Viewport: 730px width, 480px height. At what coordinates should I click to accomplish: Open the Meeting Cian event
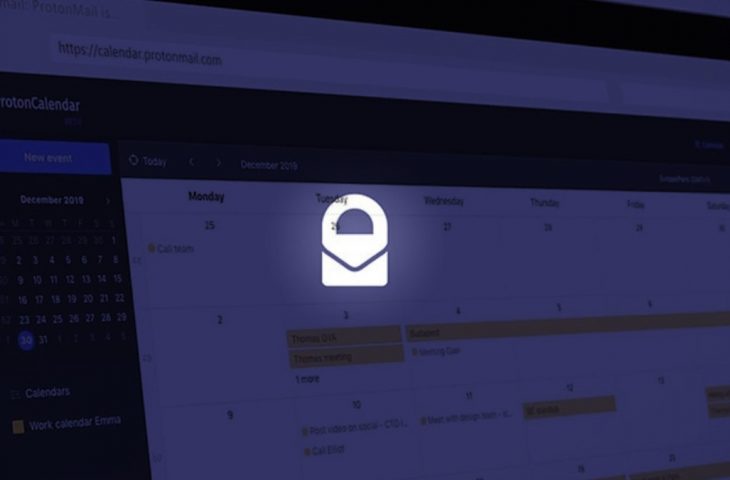(x=436, y=352)
